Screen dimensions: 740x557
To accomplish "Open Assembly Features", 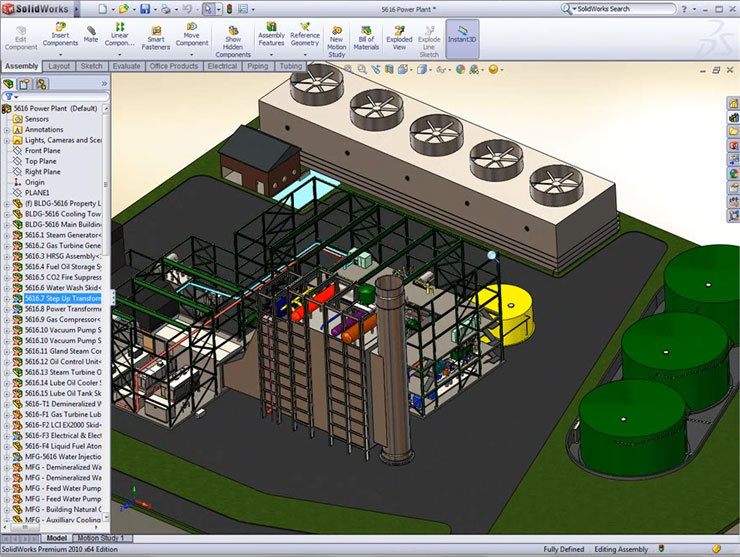I will (x=271, y=34).
